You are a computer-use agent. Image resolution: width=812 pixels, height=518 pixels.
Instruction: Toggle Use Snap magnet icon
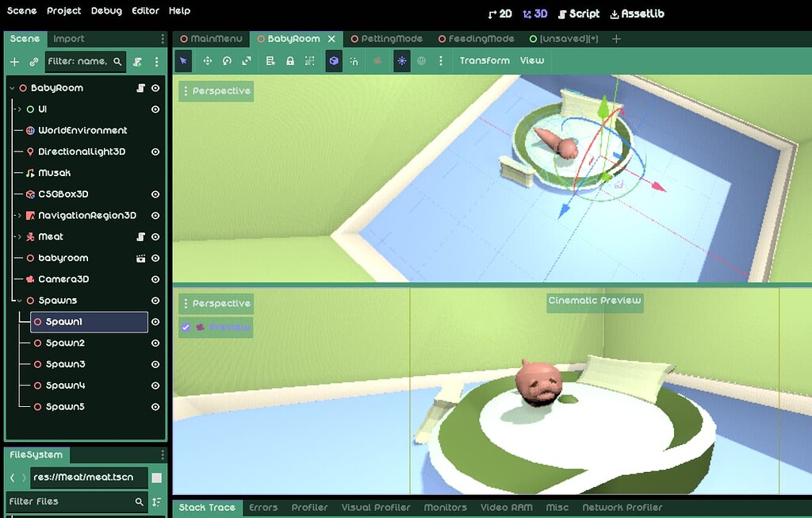coord(354,61)
